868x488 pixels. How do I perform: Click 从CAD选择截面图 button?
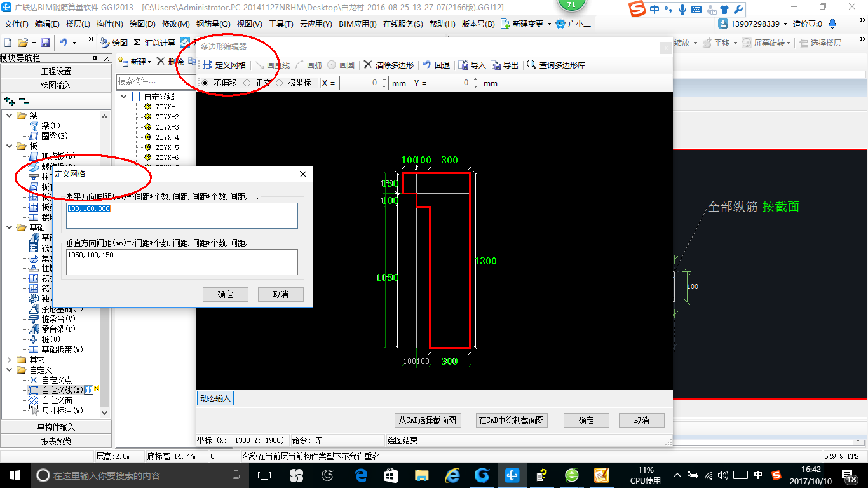[427, 420]
